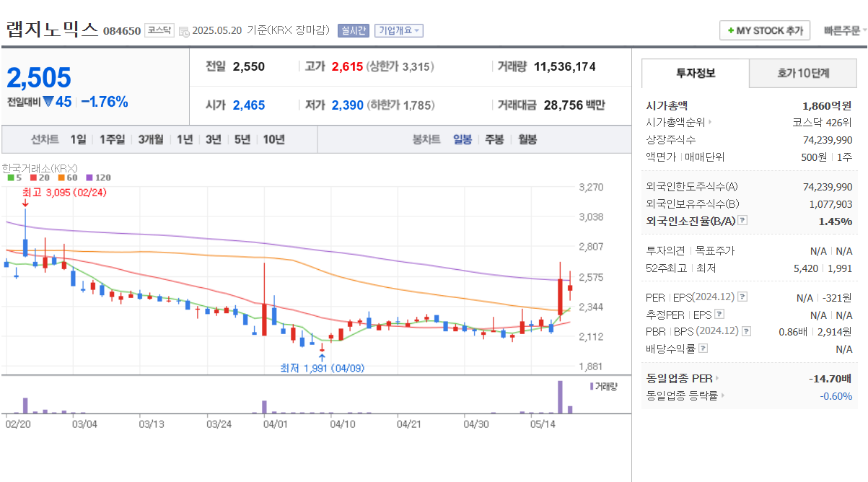
Task: Select the 일봉 candlestick chart
Action: click(x=463, y=139)
